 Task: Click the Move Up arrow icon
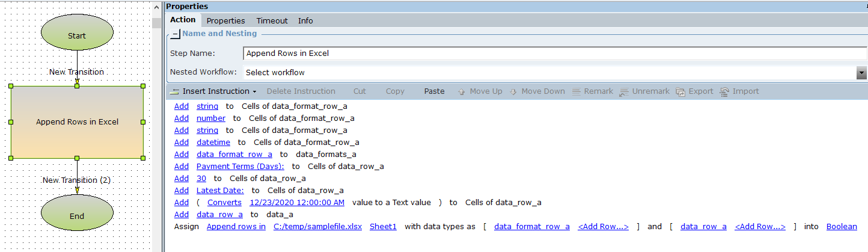coord(462,91)
